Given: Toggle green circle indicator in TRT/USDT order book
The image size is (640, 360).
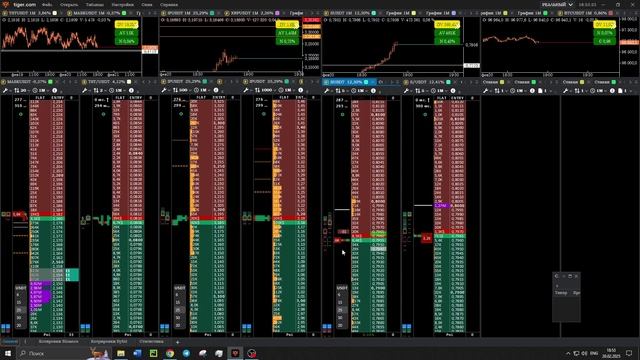Looking at the screenshot, I should tap(103, 114).
